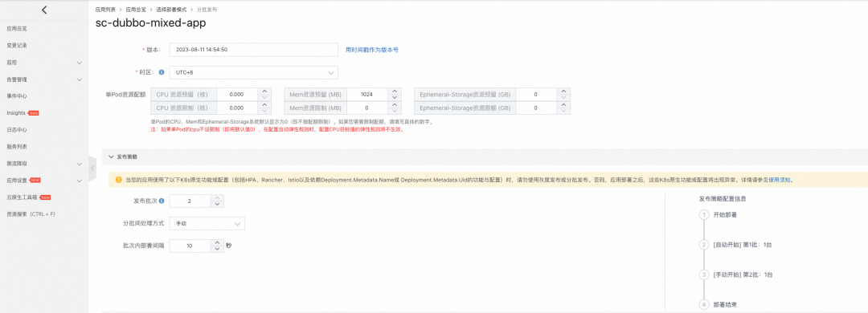
Task: Open 事件中心 in the sidebar
Action: pos(17,96)
